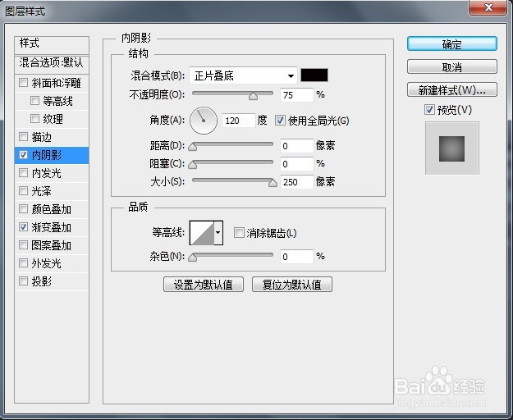Open the 外发光 settings label
This screenshot has height=420, width=513.
point(47,263)
